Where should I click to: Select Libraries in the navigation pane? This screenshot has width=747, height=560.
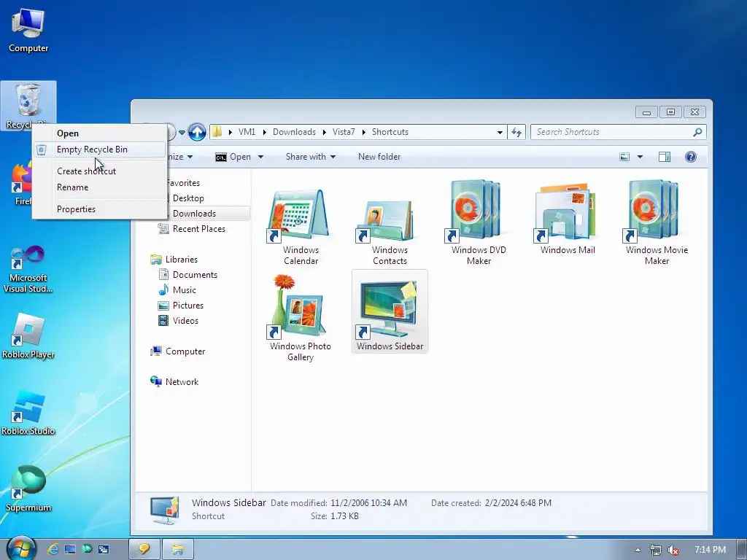click(174, 260)
